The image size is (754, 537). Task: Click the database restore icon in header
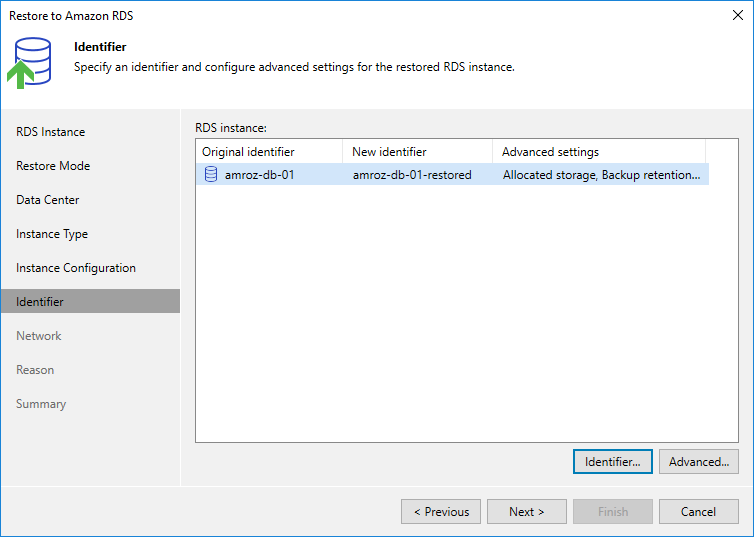33,62
